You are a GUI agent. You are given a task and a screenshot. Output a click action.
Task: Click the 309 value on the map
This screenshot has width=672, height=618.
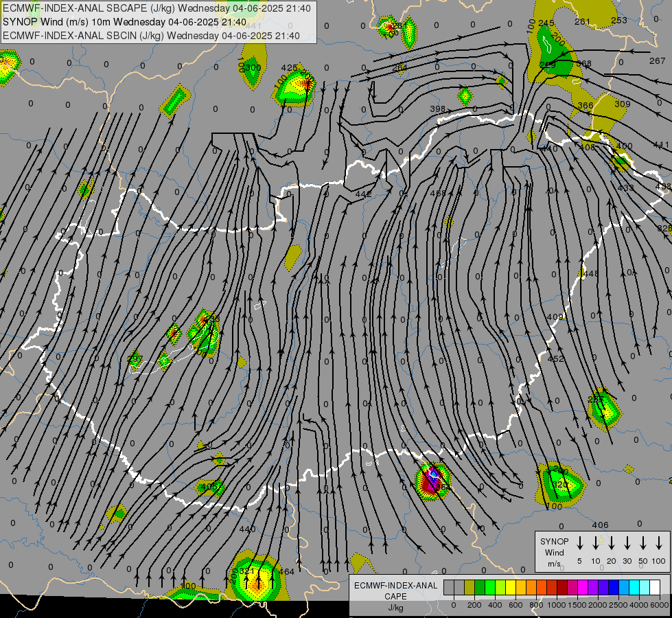point(623,104)
